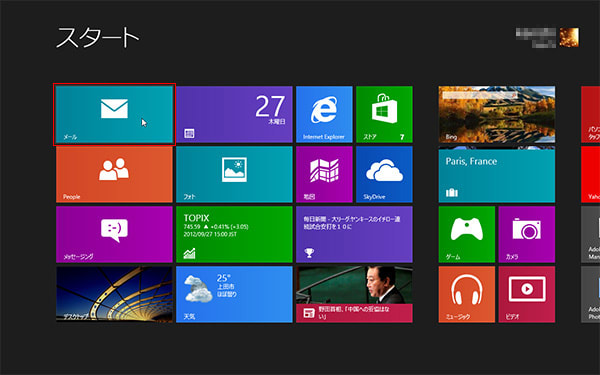Click the TOPIX heading in finance tile
This screenshot has height=375, width=600.
196,218
